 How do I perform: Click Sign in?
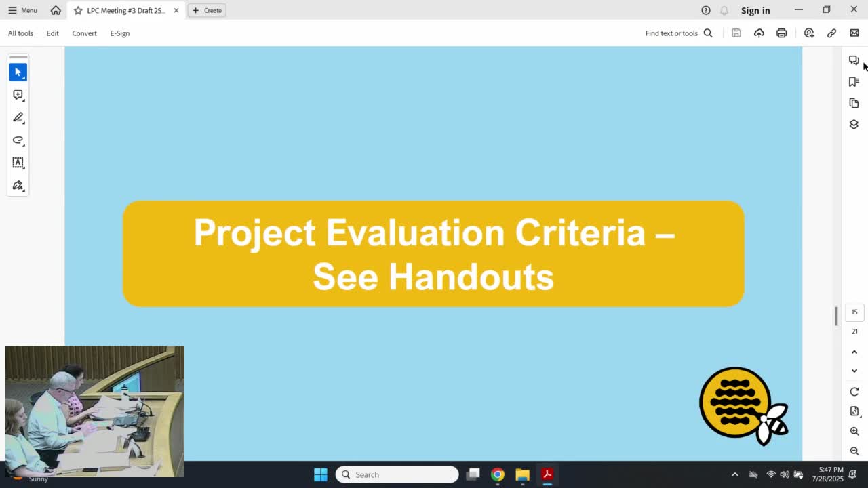tap(755, 10)
